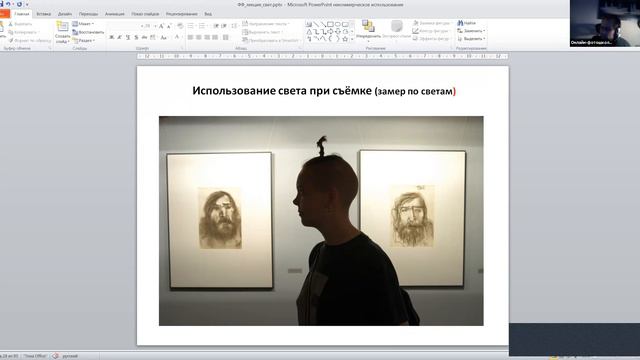
Task: Click the slide title text
Action: point(324,91)
